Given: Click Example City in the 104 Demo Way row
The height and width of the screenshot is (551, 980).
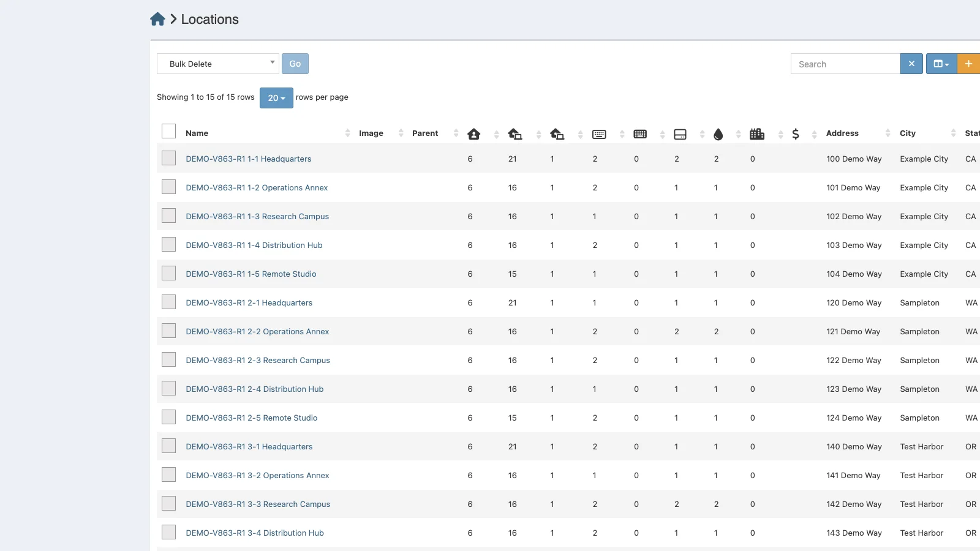Looking at the screenshot, I should point(924,274).
